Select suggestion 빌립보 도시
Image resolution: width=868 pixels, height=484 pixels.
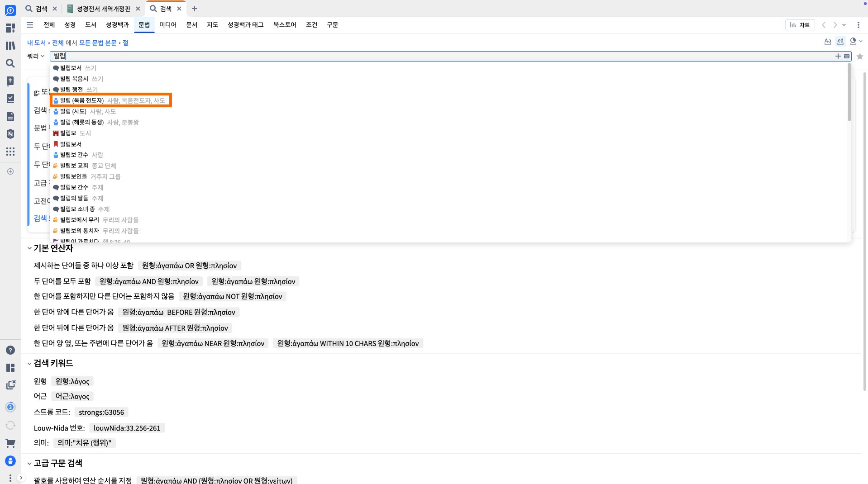click(72, 133)
